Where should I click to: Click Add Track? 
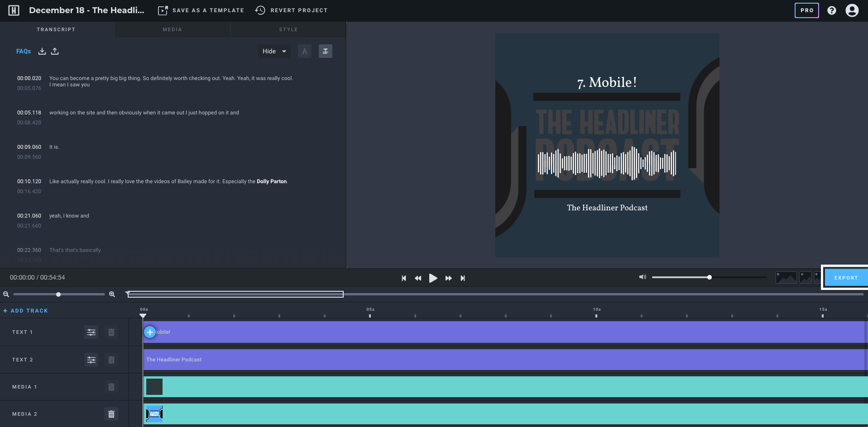pyautogui.click(x=25, y=311)
